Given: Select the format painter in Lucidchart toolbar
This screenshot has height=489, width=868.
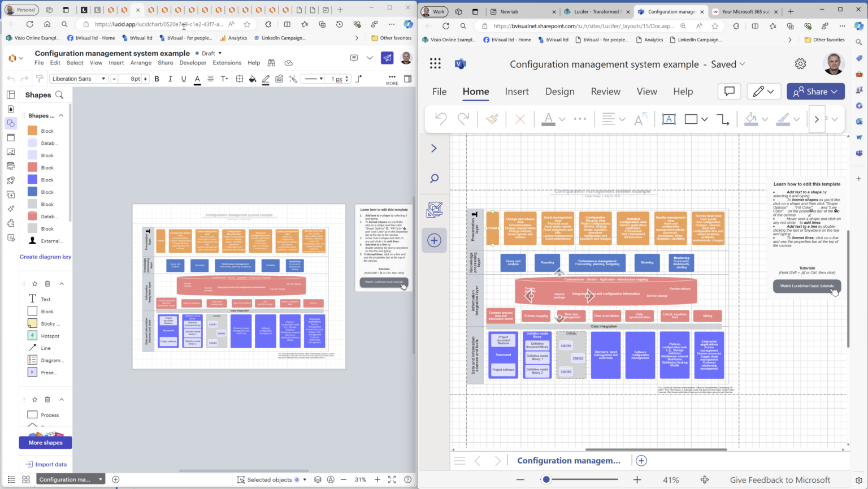Looking at the screenshot, I should (x=40, y=79).
